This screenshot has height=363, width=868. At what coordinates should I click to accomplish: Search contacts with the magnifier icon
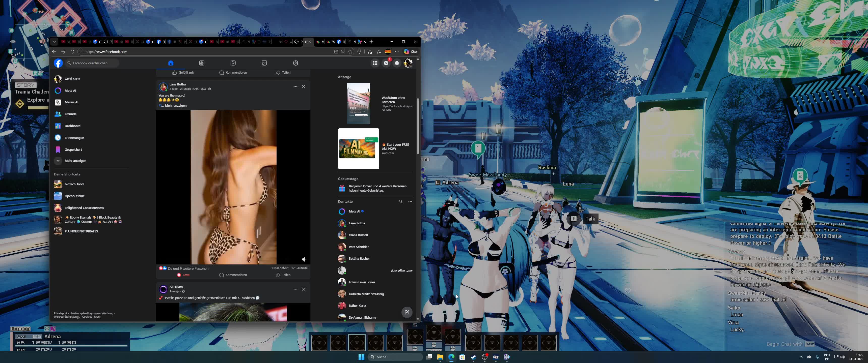tap(401, 201)
